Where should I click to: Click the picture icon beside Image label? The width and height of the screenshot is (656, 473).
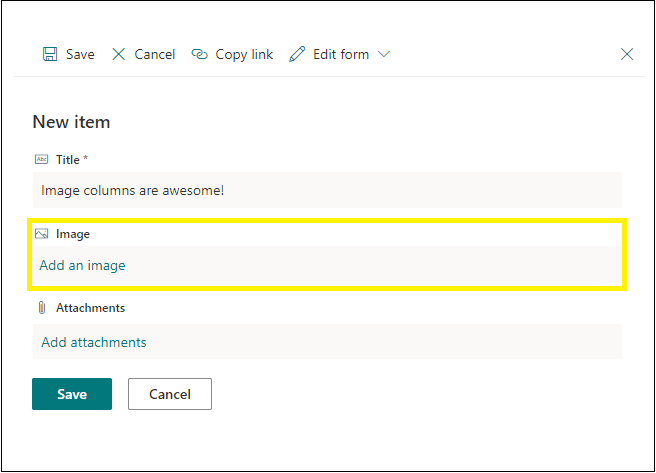pyautogui.click(x=41, y=234)
